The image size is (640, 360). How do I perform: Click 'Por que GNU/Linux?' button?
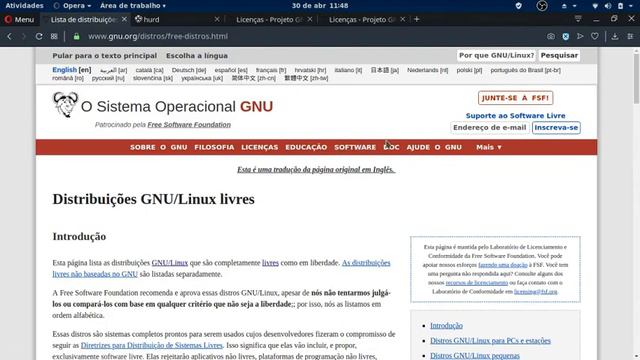[496, 55]
